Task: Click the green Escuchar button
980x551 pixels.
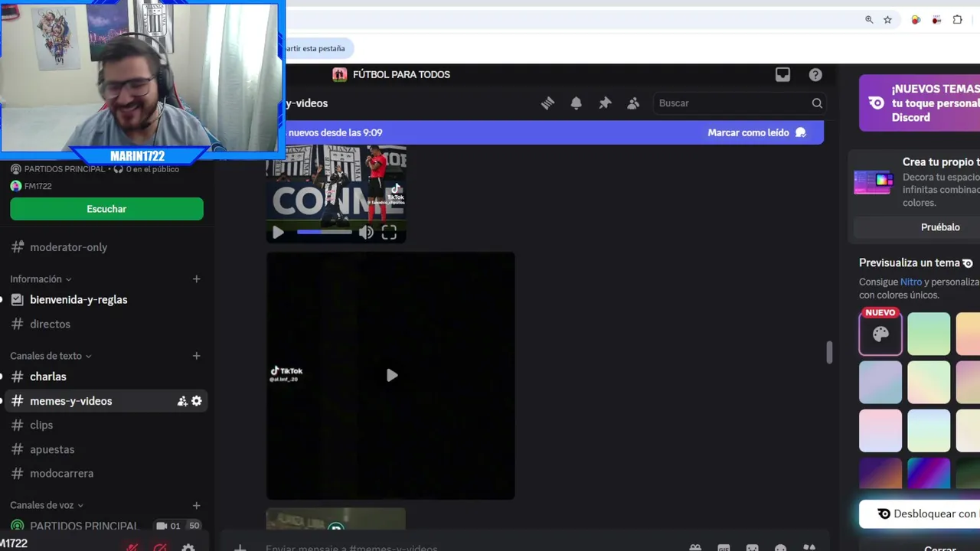Action: coord(106,209)
